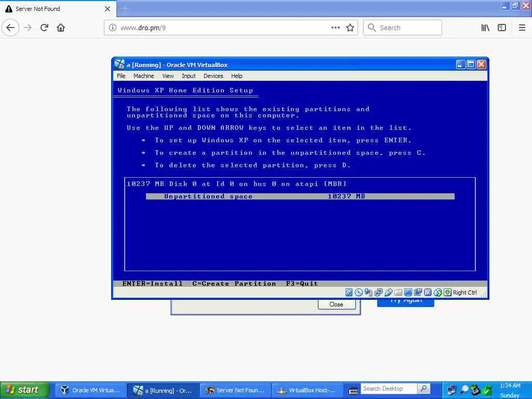Click the USB devices icon in VirtualBox status bar
This screenshot has height=399, width=532.
(389, 292)
